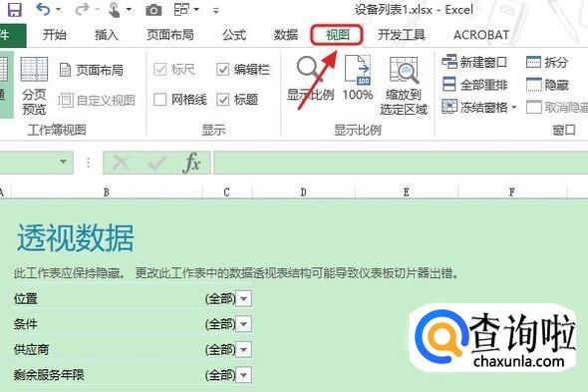Click the camera screenshot icon
588x392 pixels.
153,10
